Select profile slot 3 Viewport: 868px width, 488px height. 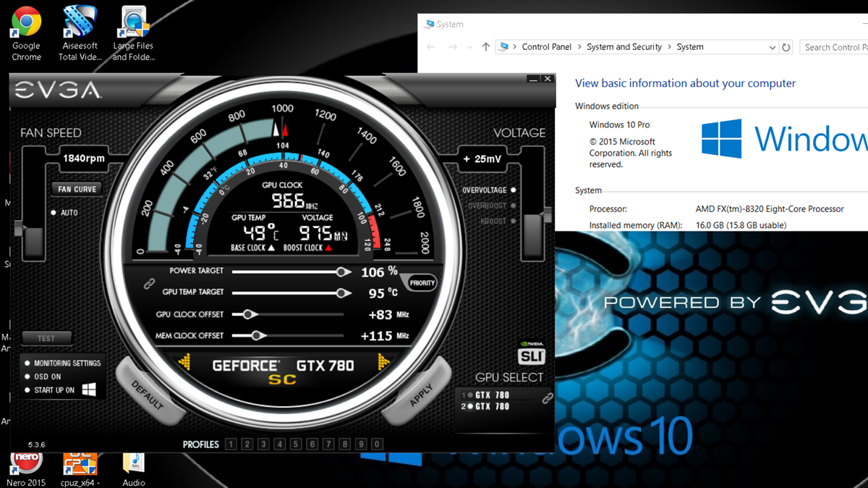coord(263,445)
